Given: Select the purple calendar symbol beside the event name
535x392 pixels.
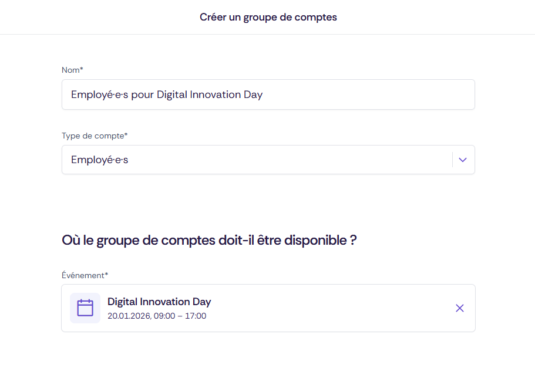Looking at the screenshot, I should click(x=85, y=307).
